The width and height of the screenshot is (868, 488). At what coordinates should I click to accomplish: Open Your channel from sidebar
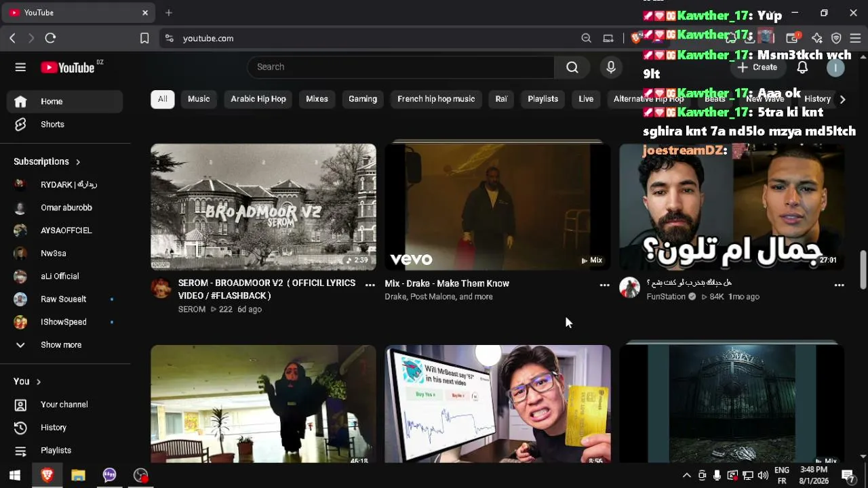click(65, 405)
